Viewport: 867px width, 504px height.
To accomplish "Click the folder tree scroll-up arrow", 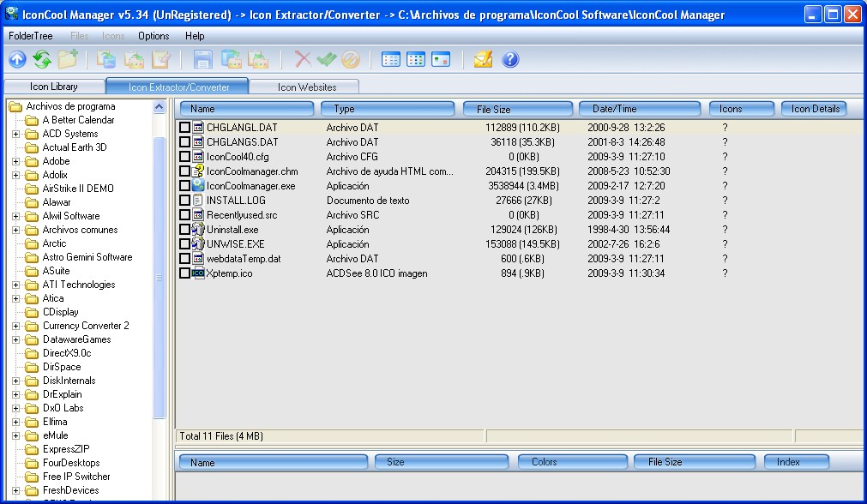I will pos(160,106).
